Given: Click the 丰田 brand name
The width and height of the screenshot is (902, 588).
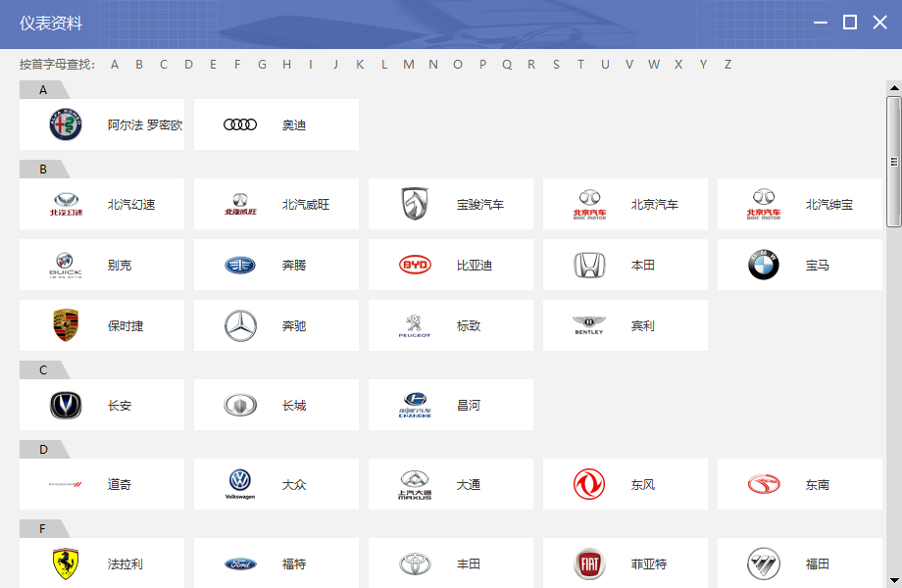Looking at the screenshot, I should point(469,563).
